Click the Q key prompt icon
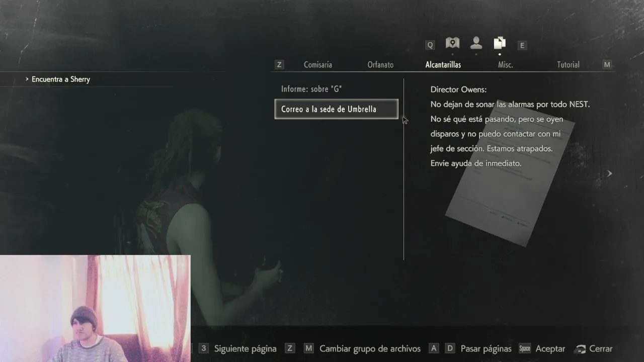The height and width of the screenshot is (362, 644). point(430,45)
